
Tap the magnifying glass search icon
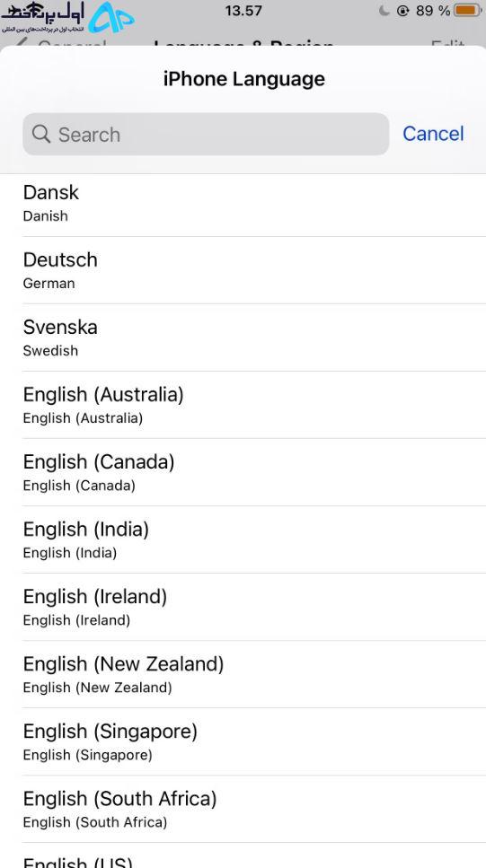tap(41, 134)
